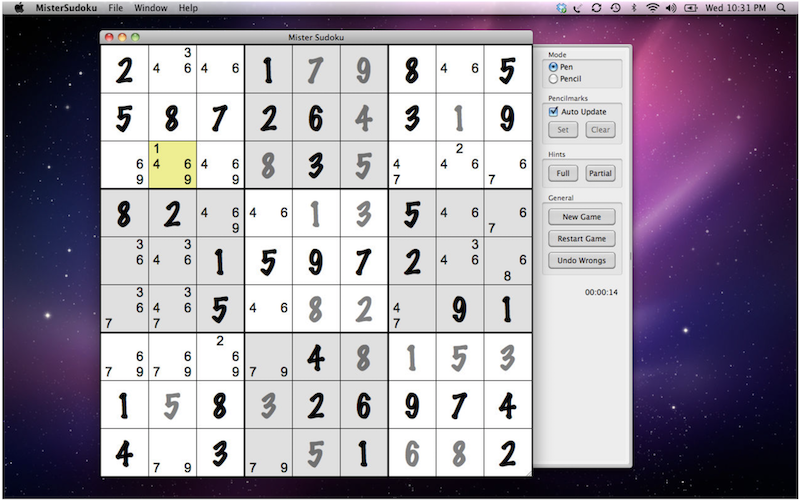Click the Set pencilmarks button
Screen dimensions: 800x501
(563, 130)
